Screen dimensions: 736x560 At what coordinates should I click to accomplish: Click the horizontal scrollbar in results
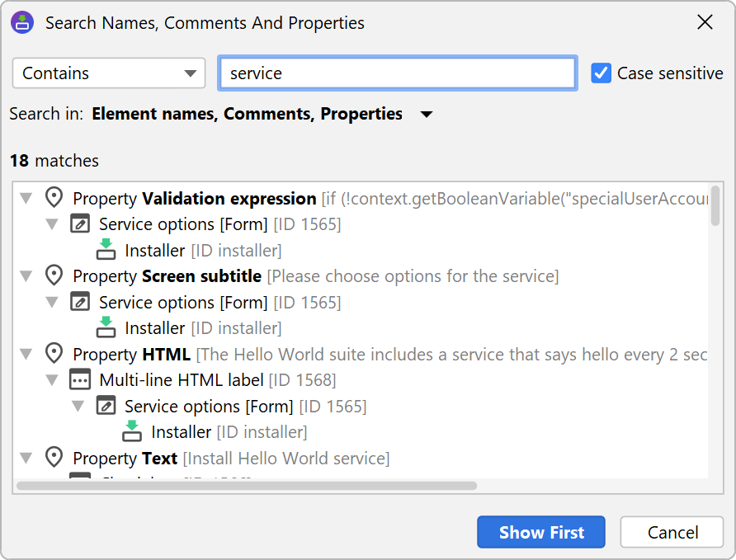248,486
